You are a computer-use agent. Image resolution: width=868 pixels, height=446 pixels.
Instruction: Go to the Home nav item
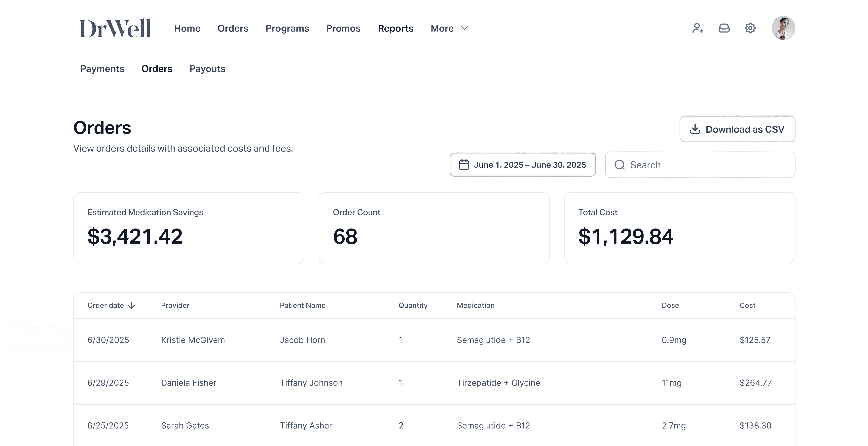point(187,28)
